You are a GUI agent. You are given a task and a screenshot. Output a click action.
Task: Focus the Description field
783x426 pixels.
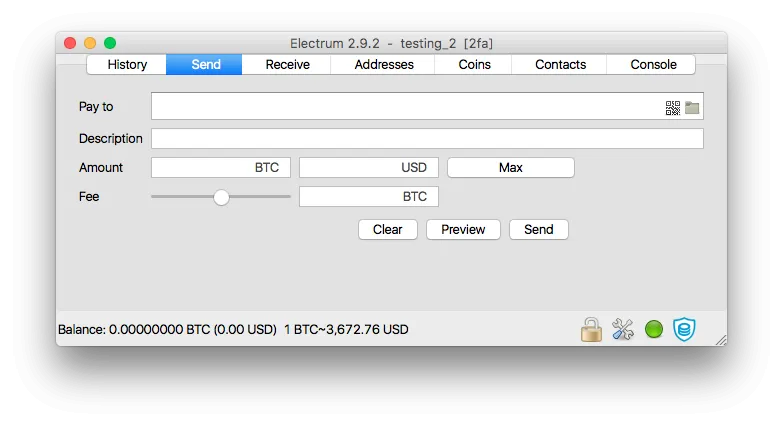pyautogui.click(x=427, y=138)
